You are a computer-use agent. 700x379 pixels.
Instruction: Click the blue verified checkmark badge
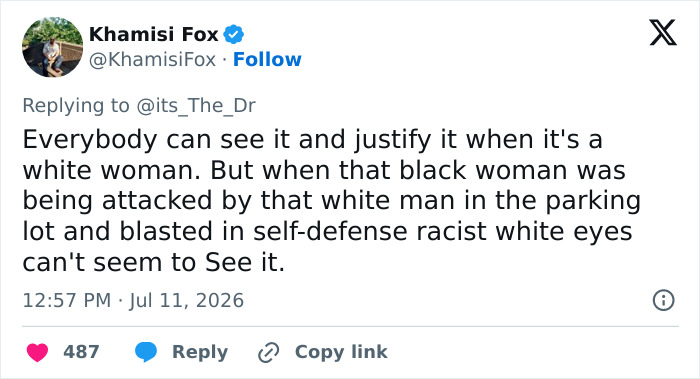click(x=233, y=34)
